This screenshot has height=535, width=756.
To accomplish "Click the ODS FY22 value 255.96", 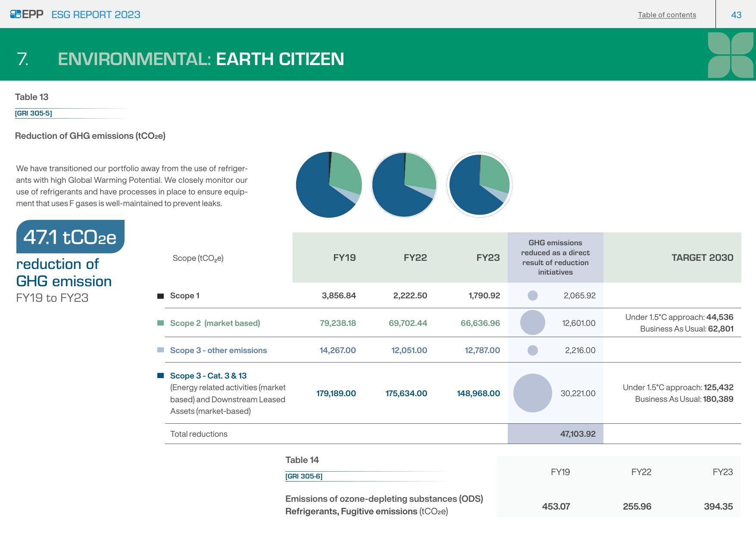I will tap(637, 507).
